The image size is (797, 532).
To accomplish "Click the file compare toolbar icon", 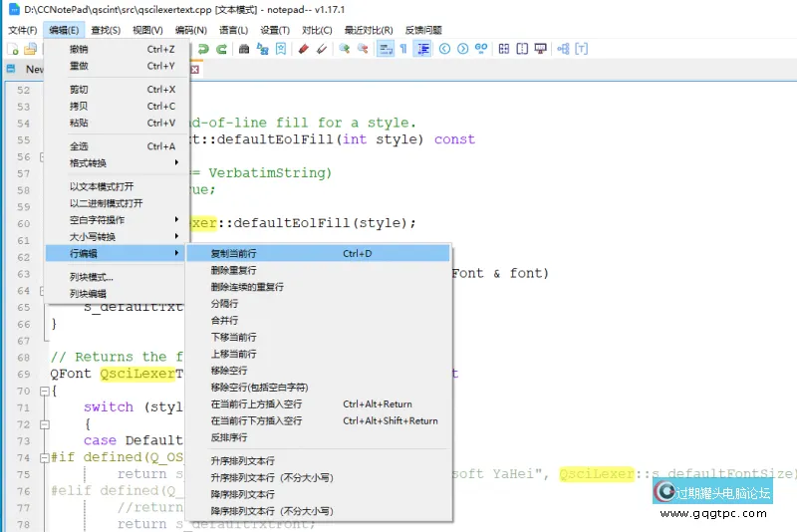I will [504, 49].
